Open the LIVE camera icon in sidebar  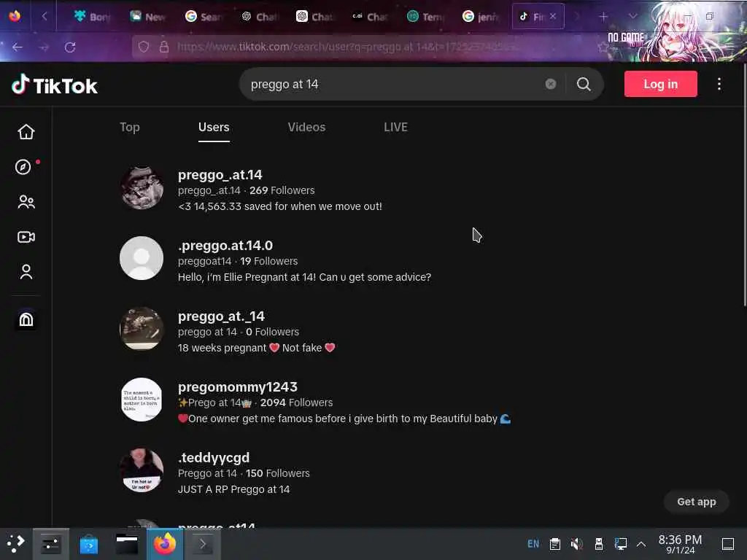(26, 237)
